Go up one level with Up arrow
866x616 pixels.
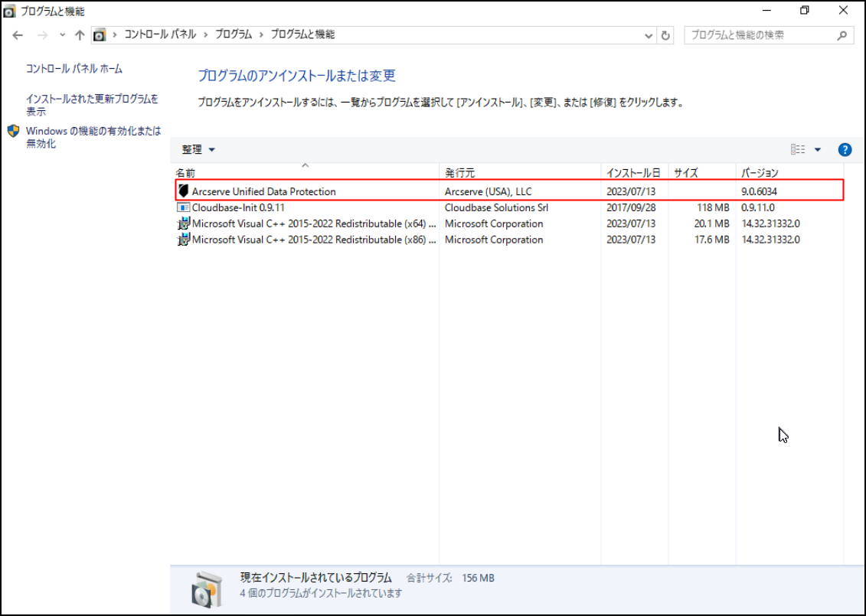[80, 35]
